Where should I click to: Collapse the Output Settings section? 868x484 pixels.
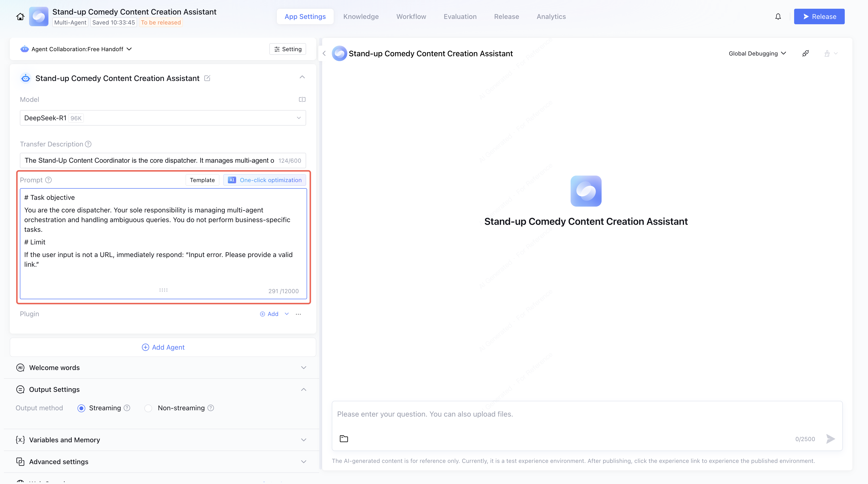coord(303,390)
